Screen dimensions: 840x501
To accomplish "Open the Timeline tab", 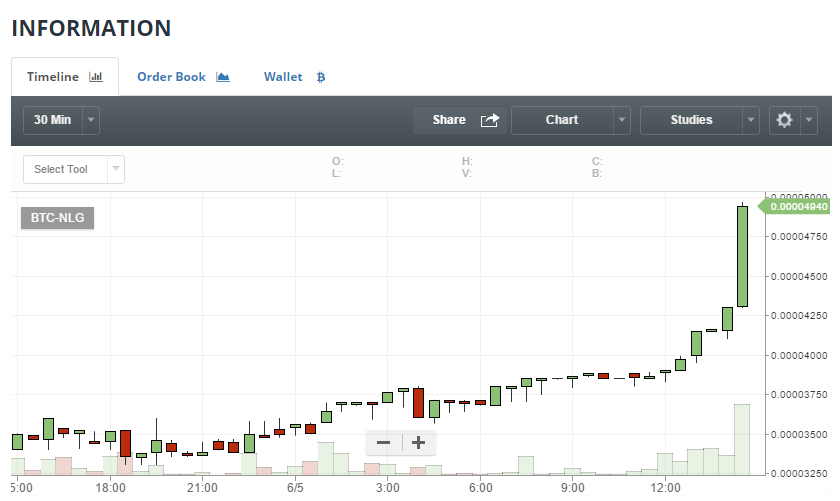I will 65,77.
